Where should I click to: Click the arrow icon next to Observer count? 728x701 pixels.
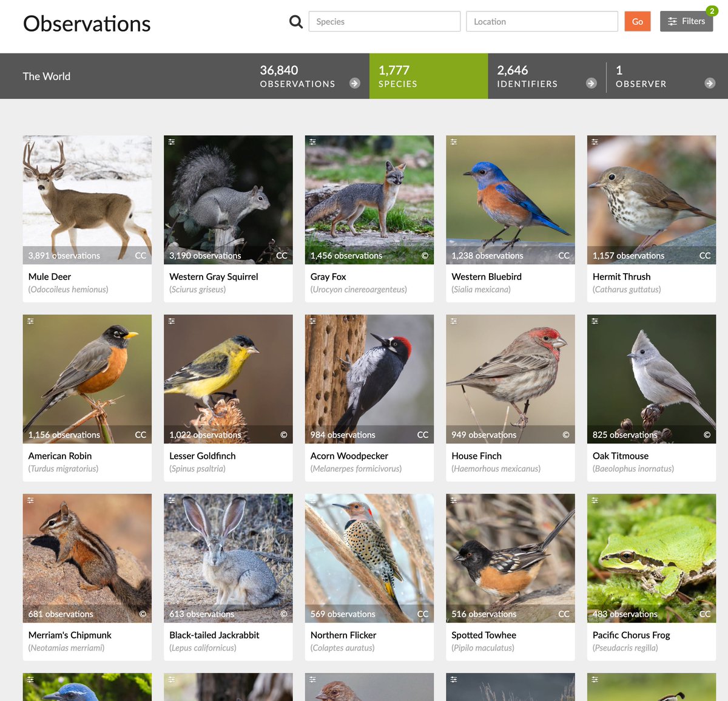[710, 83]
